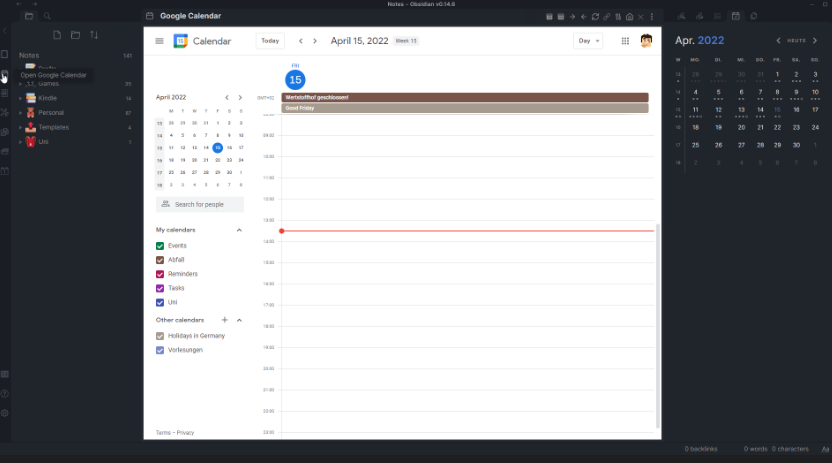
Task: Navigate forward in Google Calendar pane
Action: click(572, 16)
